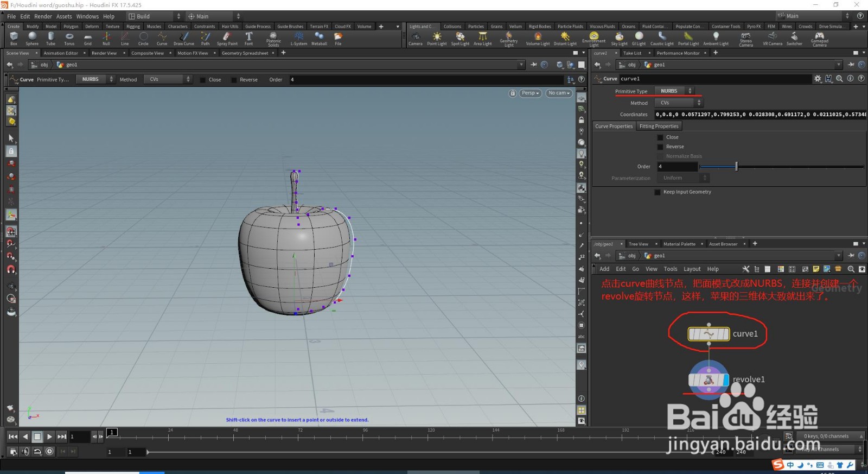This screenshot has width=868, height=474.
Task: Open network editor Add menu
Action: 604,269
